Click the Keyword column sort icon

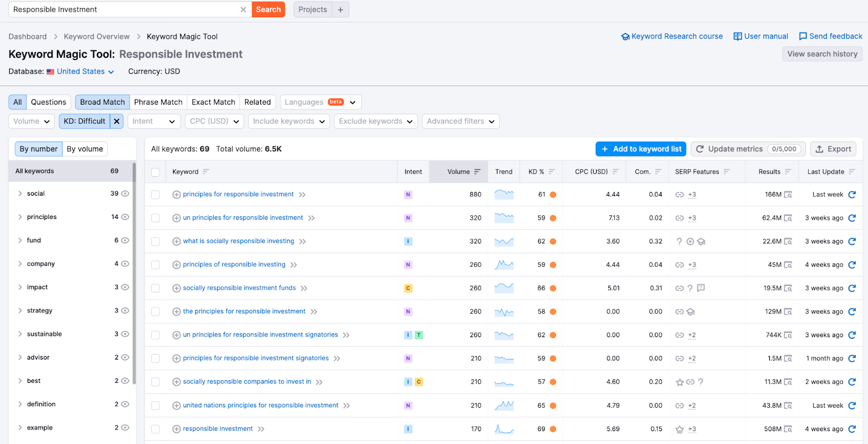pos(206,172)
